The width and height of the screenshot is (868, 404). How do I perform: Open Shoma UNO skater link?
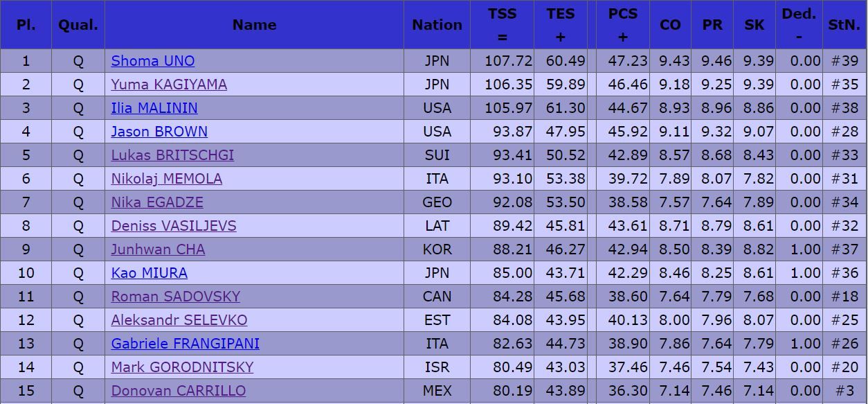point(153,61)
